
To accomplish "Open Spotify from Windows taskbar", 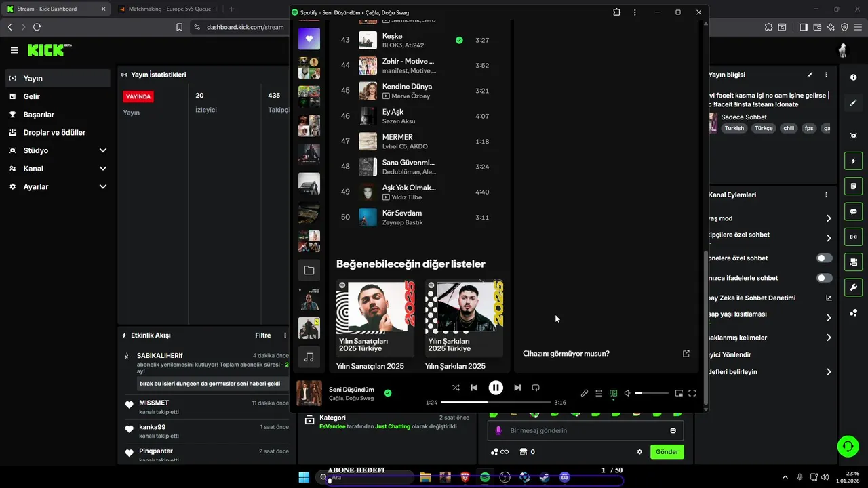I will (485, 477).
